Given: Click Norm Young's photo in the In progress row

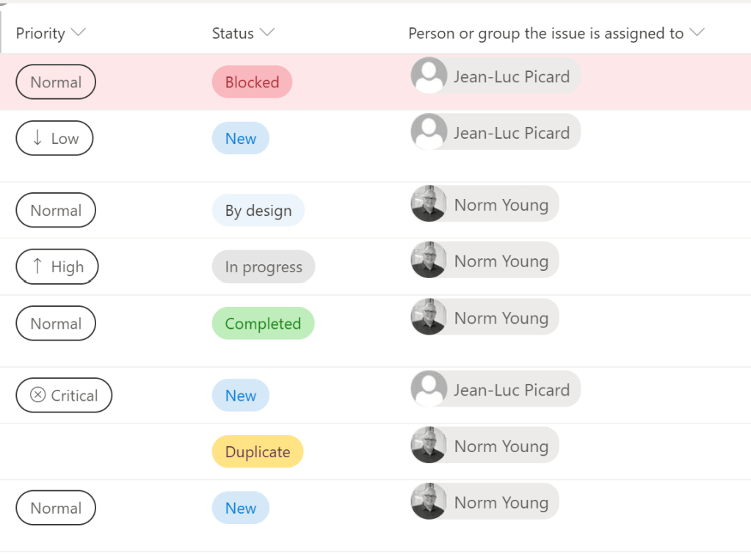Looking at the screenshot, I should point(429,261).
